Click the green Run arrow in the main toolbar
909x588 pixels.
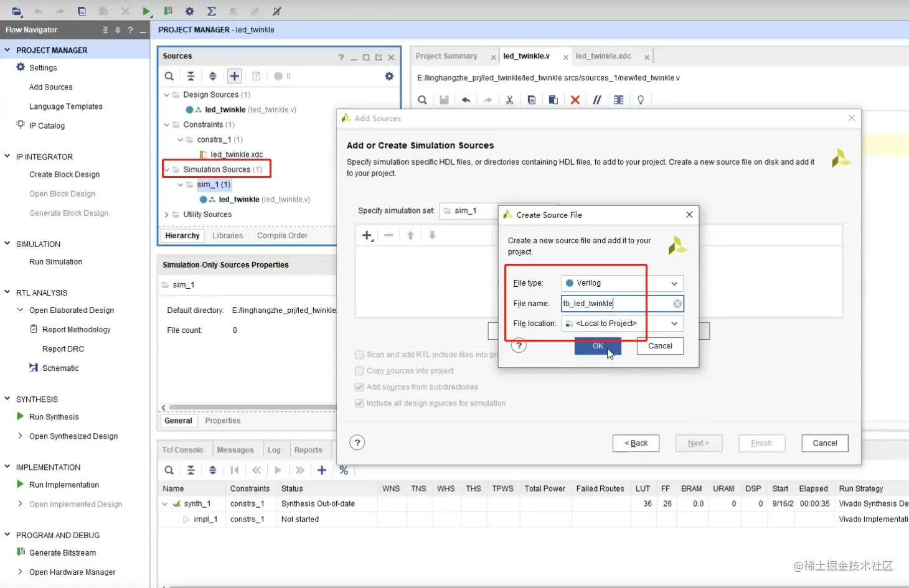tap(146, 11)
